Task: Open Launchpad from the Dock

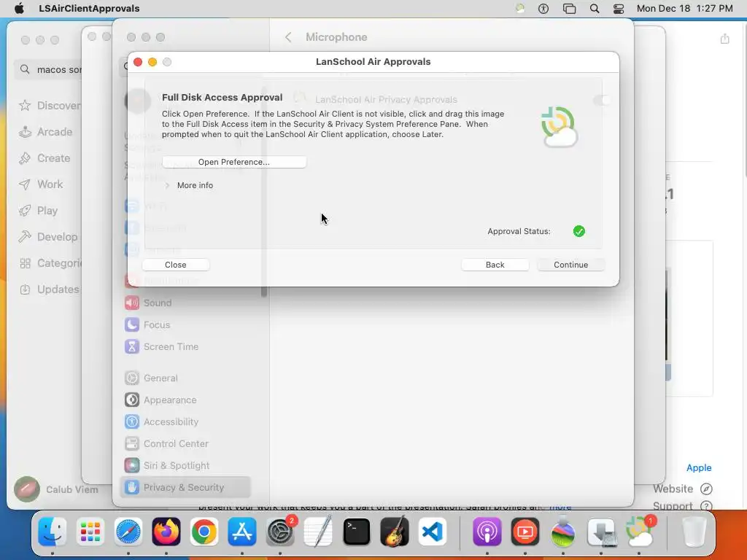Action: [90, 532]
